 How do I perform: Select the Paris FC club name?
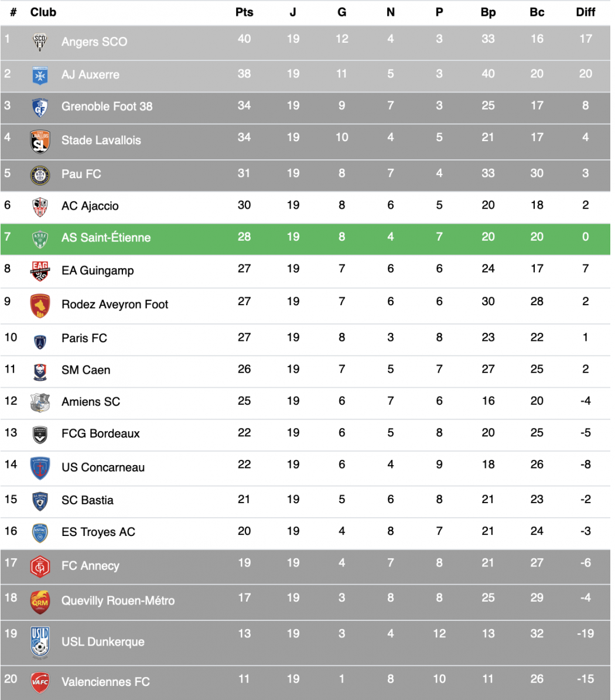84,338
